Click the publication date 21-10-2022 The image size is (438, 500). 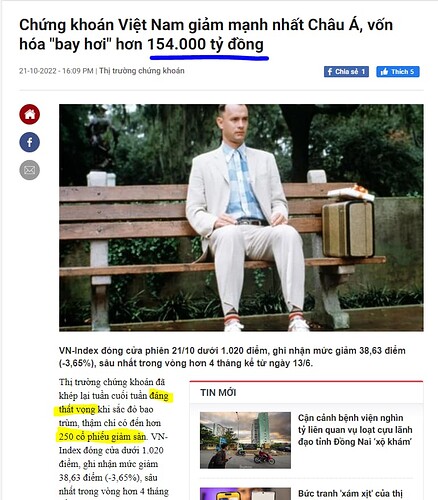pos(38,71)
